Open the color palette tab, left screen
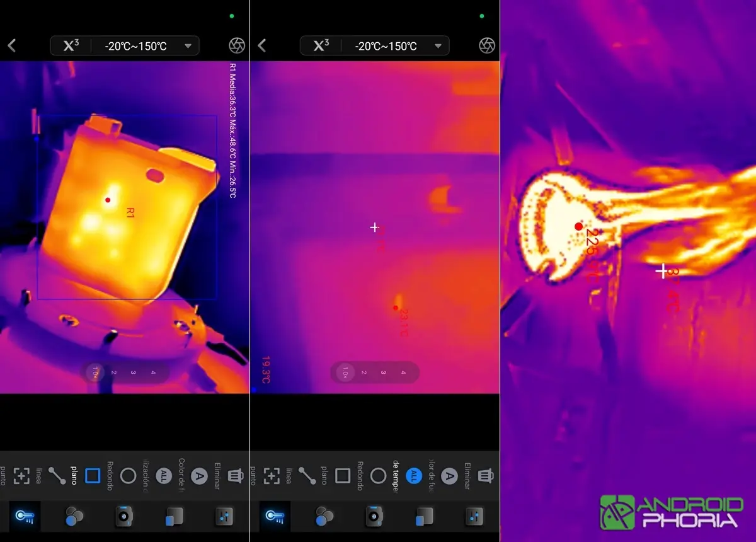756x542 pixels. coord(74,517)
